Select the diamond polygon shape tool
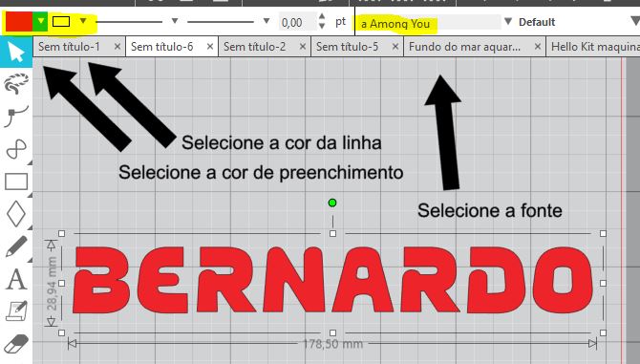Viewport: 640px width, 364px height. coord(16,214)
